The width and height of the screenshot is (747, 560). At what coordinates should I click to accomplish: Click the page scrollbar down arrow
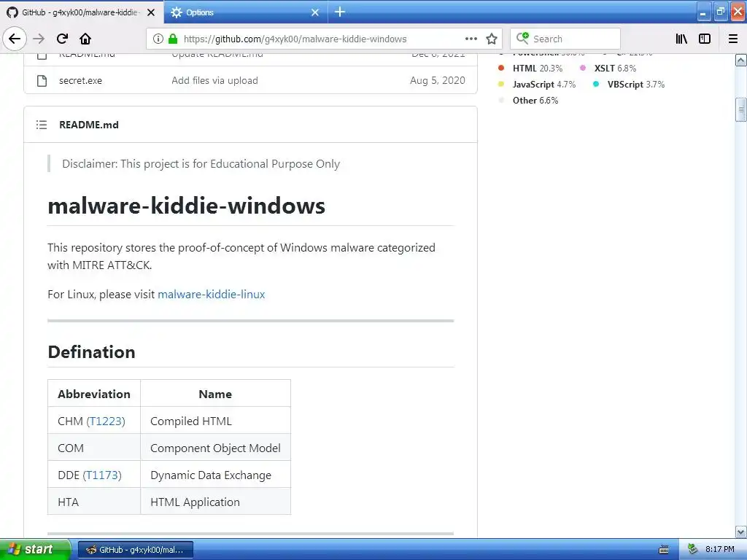click(x=741, y=532)
